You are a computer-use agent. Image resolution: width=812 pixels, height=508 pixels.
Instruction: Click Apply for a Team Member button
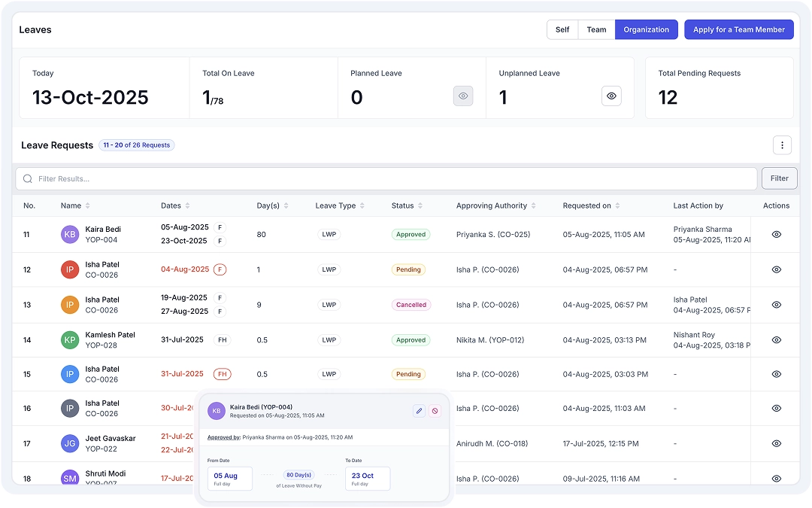tap(738, 29)
